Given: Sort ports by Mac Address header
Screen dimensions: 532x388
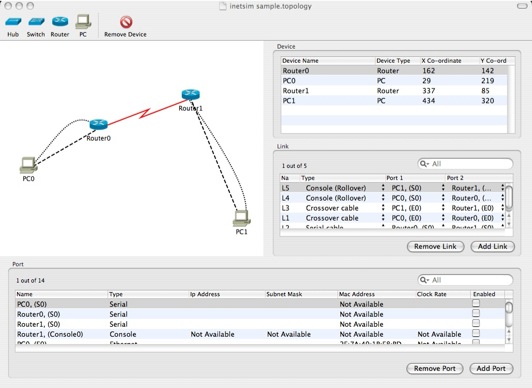Looking at the screenshot, I should pyautogui.click(x=376, y=294).
